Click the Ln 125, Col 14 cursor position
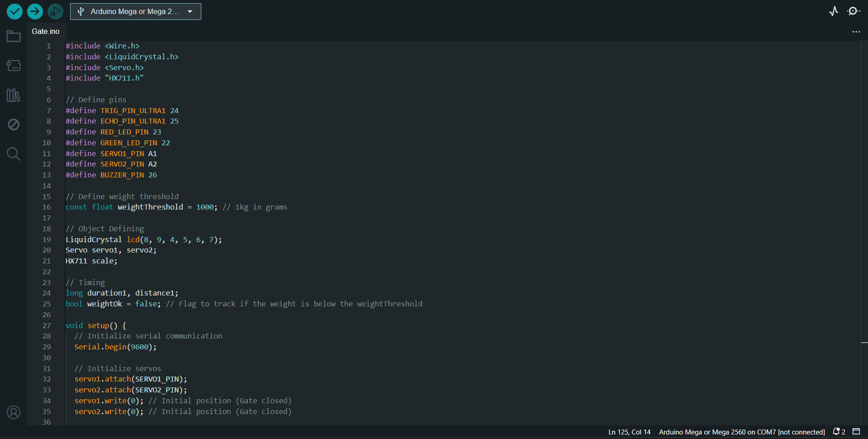The height and width of the screenshot is (439, 868). click(x=629, y=432)
